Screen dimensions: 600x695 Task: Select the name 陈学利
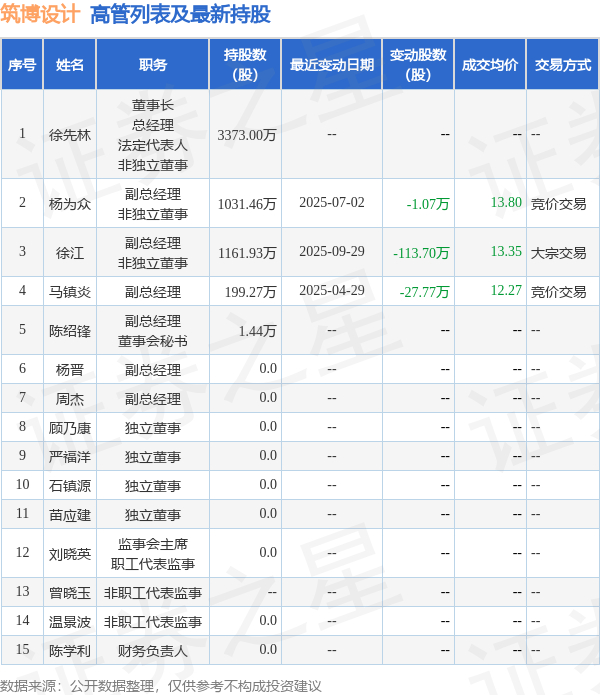click(70, 651)
